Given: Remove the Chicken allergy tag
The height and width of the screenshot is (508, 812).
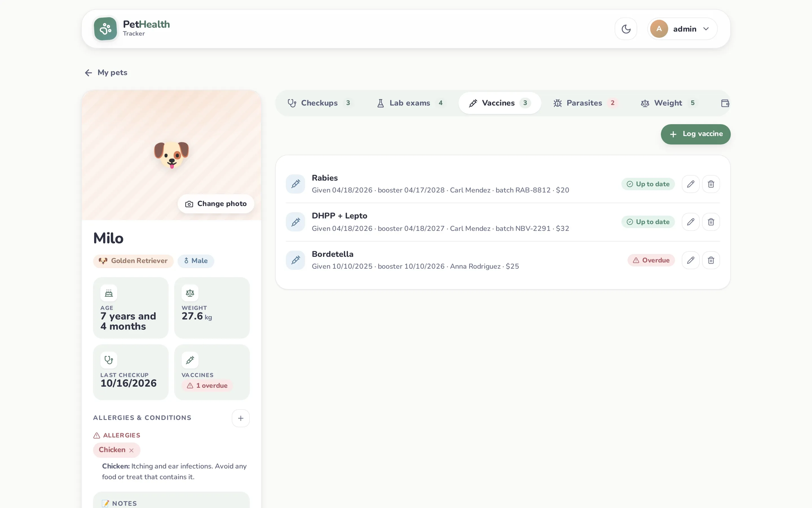Looking at the screenshot, I should coord(132,450).
